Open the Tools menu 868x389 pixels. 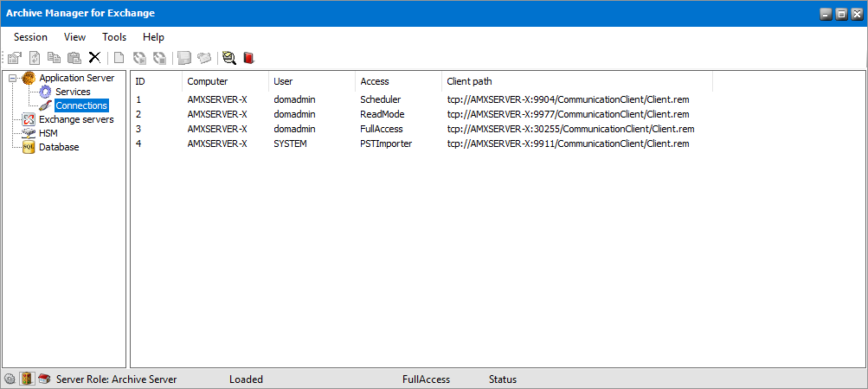tap(114, 37)
